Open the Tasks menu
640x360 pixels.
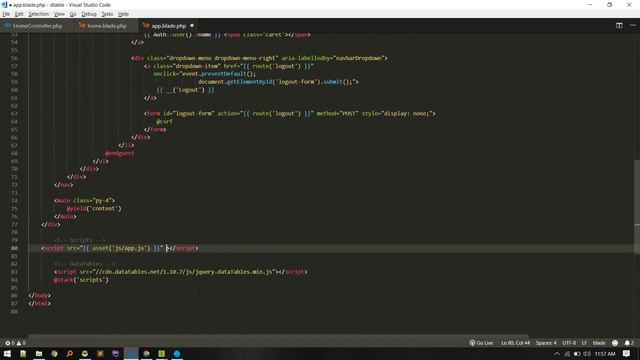[107, 14]
